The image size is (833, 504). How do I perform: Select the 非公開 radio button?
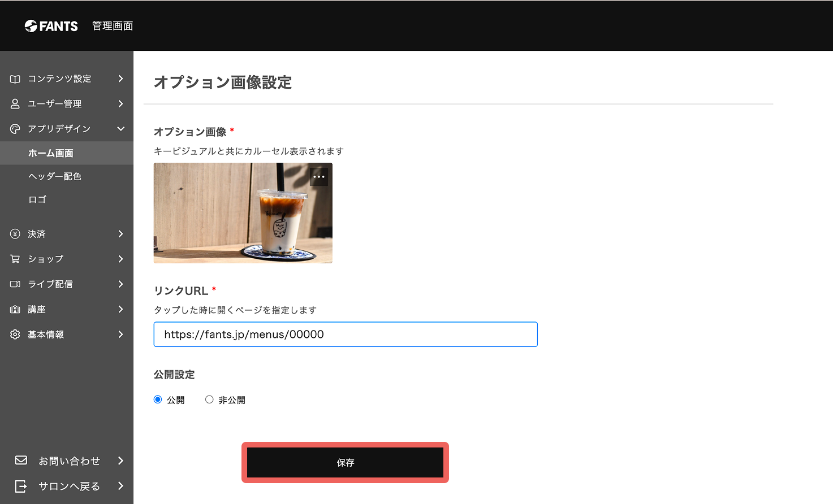tap(209, 399)
